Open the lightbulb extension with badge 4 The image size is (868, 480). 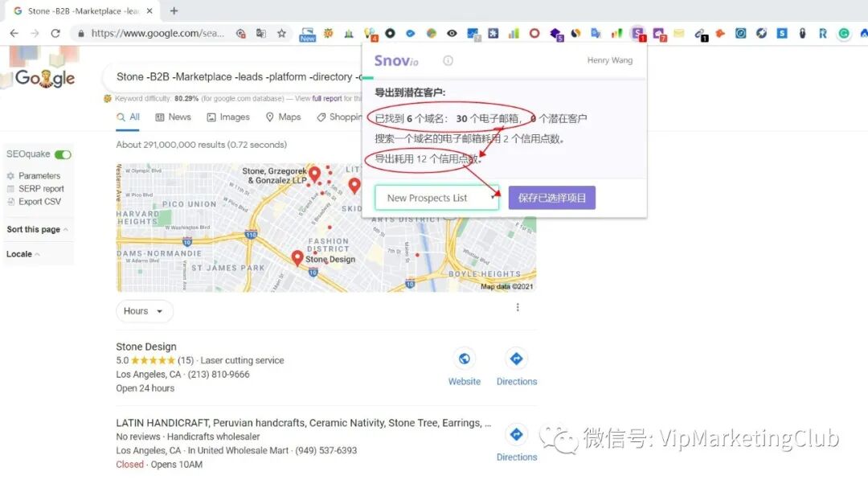370,35
